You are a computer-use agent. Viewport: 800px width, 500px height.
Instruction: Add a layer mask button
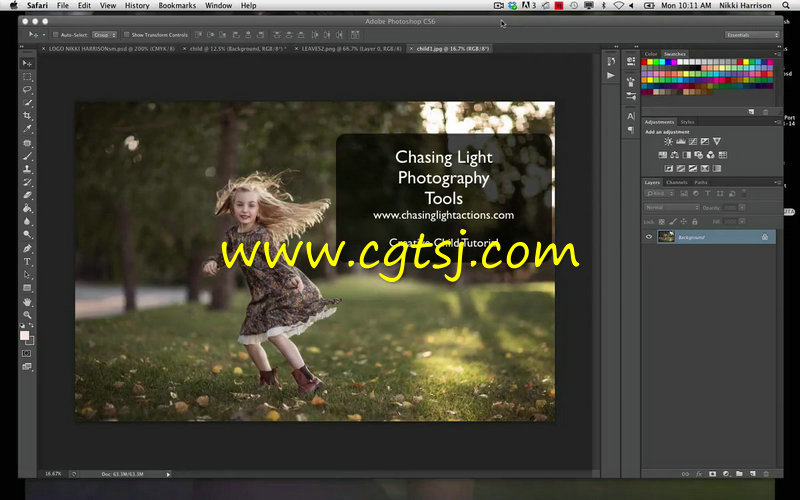(712, 474)
